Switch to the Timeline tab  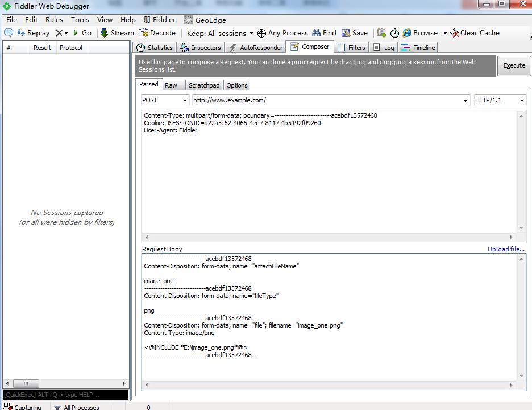pos(418,48)
